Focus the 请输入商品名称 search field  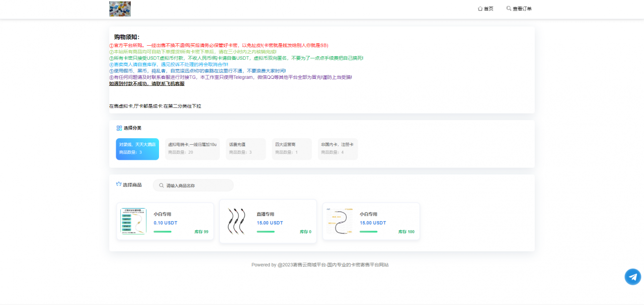[x=197, y=185]
